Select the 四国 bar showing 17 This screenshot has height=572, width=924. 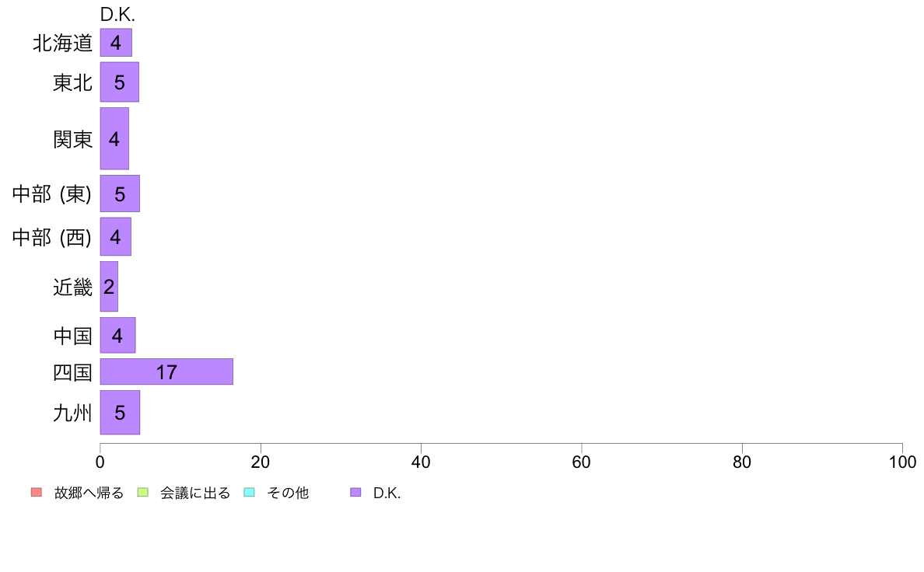(x=166, y=371)
